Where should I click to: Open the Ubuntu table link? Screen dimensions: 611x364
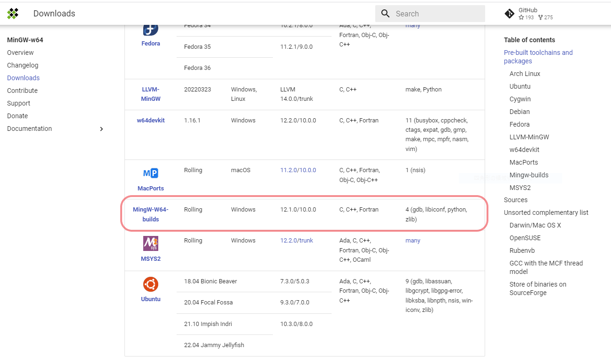tap(151, 299)
